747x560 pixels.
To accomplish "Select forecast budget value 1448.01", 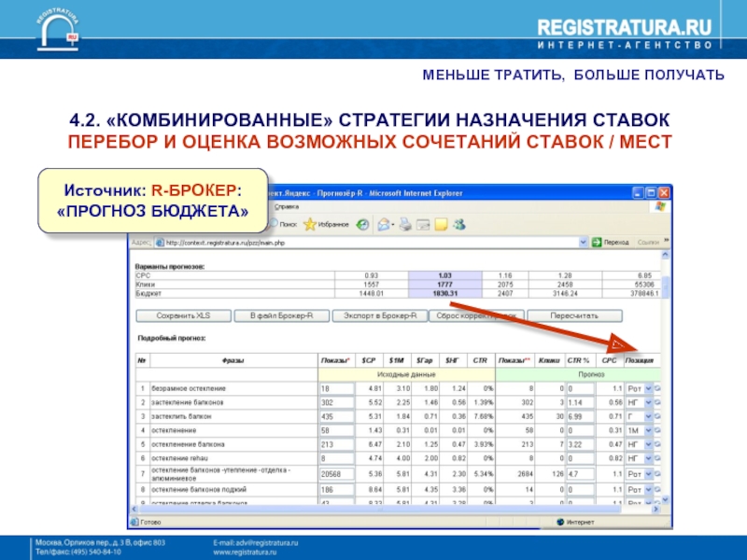I will 371,293.
